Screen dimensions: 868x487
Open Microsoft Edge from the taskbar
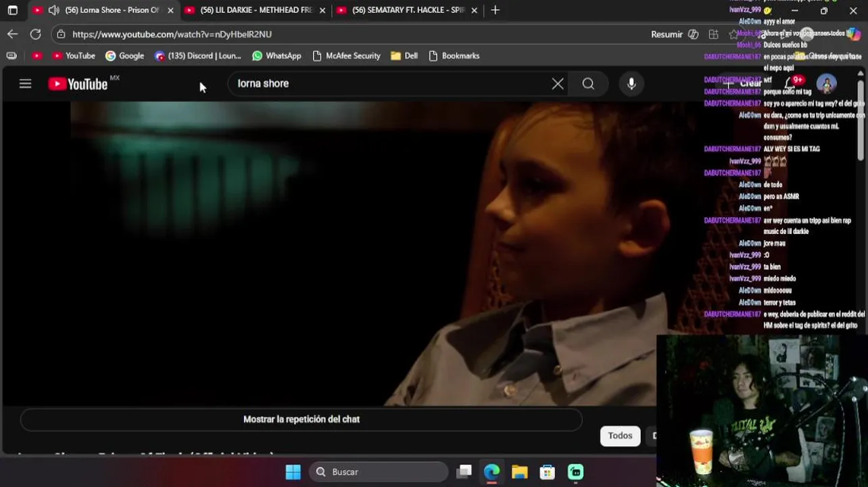point(491,472)
